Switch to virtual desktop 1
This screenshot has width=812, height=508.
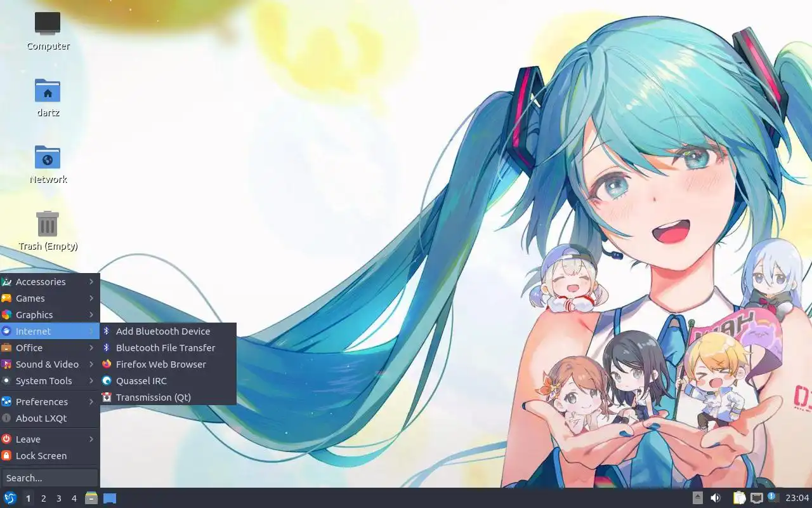28,498
